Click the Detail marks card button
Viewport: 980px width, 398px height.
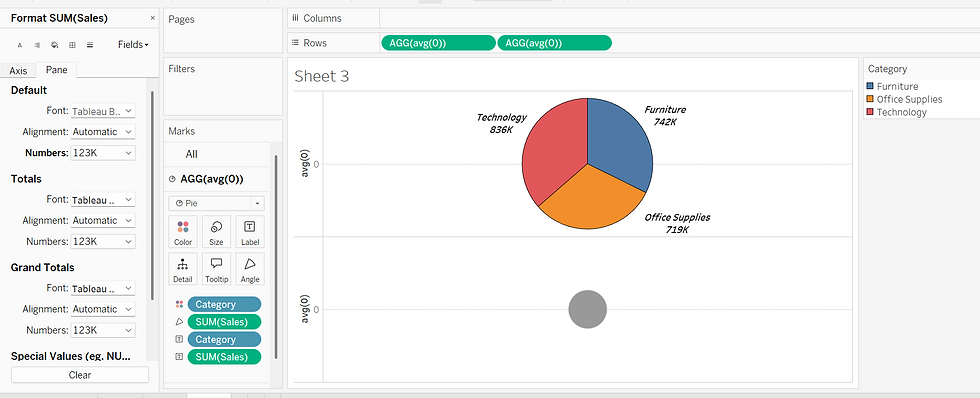pyautogui.click(x=183, y=269)
